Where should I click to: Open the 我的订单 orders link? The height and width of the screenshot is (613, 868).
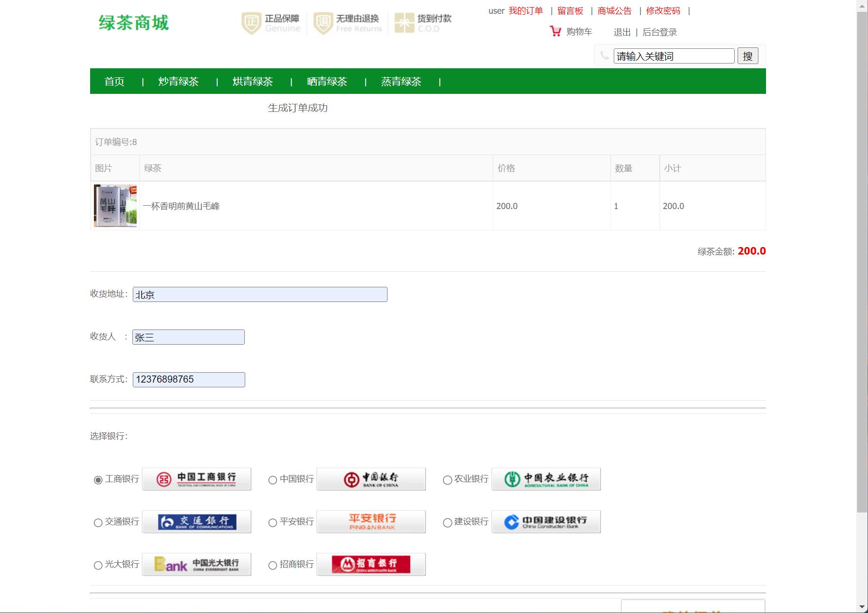coord(525,10)
